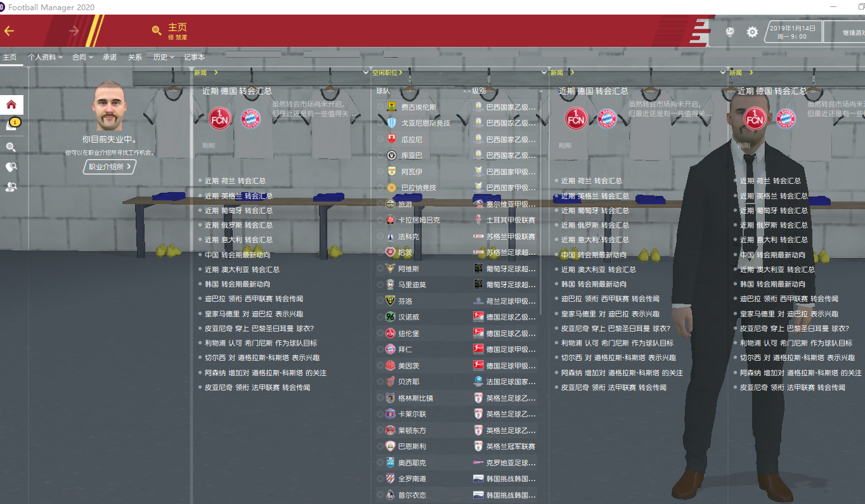This screenshot has height=504, width=865.
Task: Open the sidebar people-search icon
Action: [11, 187]
